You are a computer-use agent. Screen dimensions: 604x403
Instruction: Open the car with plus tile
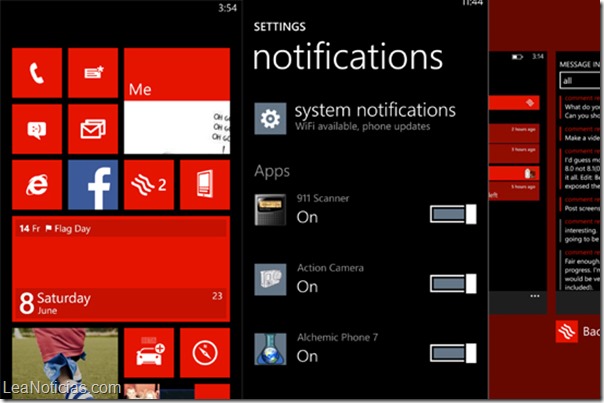point(149,353)
